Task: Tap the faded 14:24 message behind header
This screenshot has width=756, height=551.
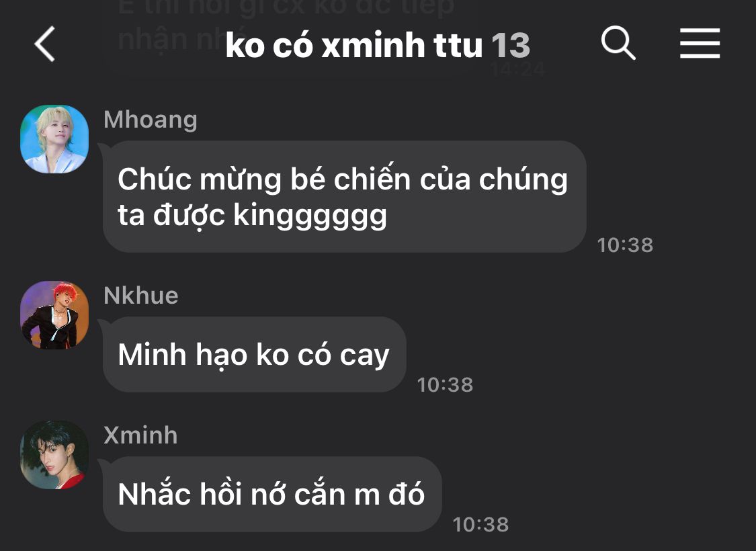Action: coord(518,71)
